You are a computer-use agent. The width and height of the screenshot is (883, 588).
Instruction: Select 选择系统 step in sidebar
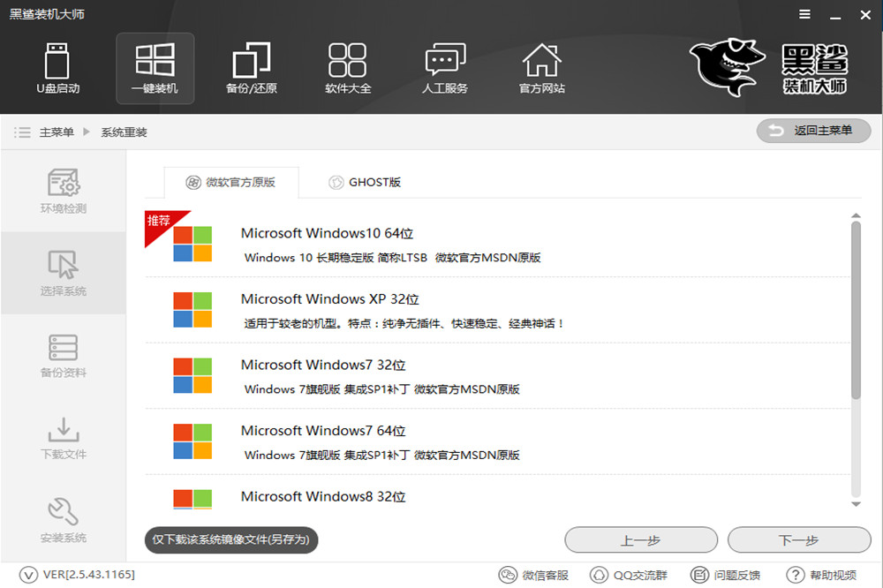tap(63, 273)
